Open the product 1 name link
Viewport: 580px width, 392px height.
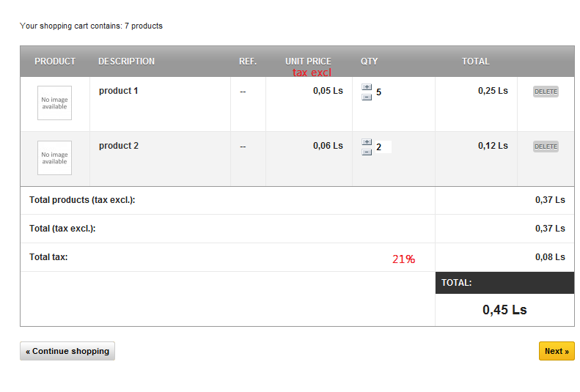click(x=118, y=91)
